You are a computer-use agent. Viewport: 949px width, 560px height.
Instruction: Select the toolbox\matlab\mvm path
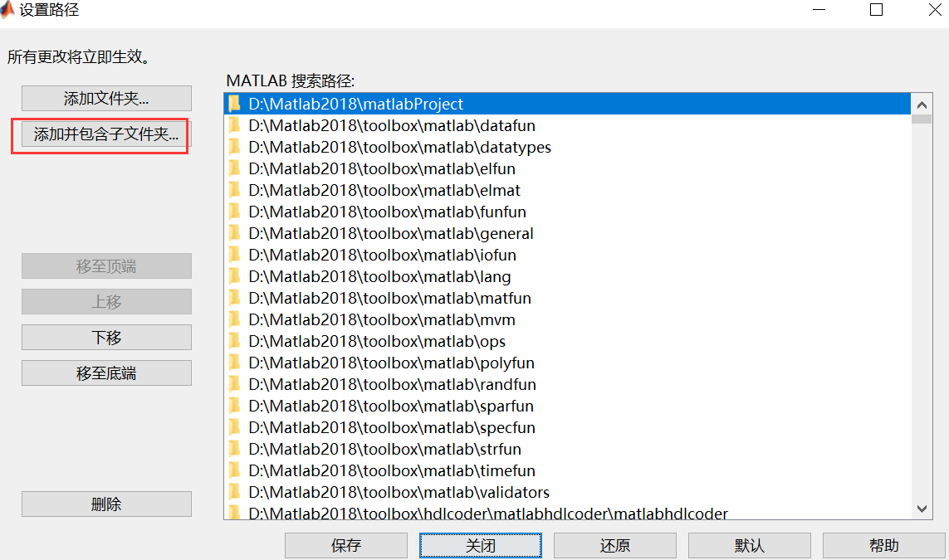567,319
